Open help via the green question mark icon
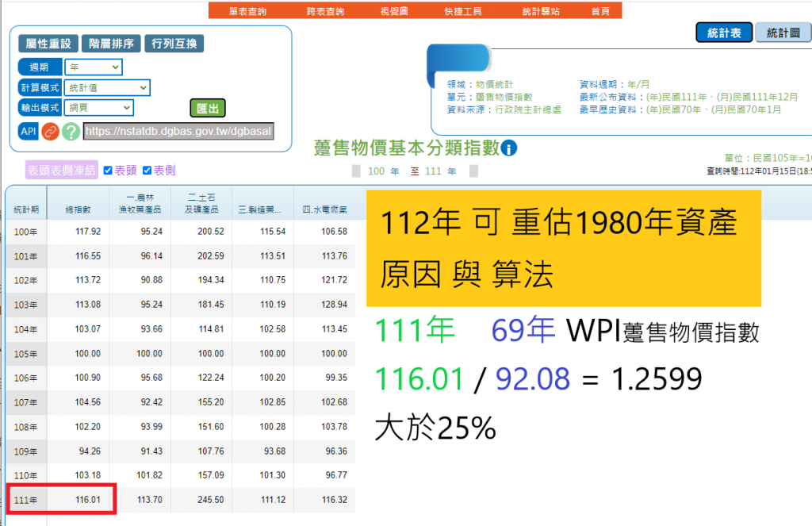Image resolution: width=812 pixels, height=526 pixels. pos(70,132)
